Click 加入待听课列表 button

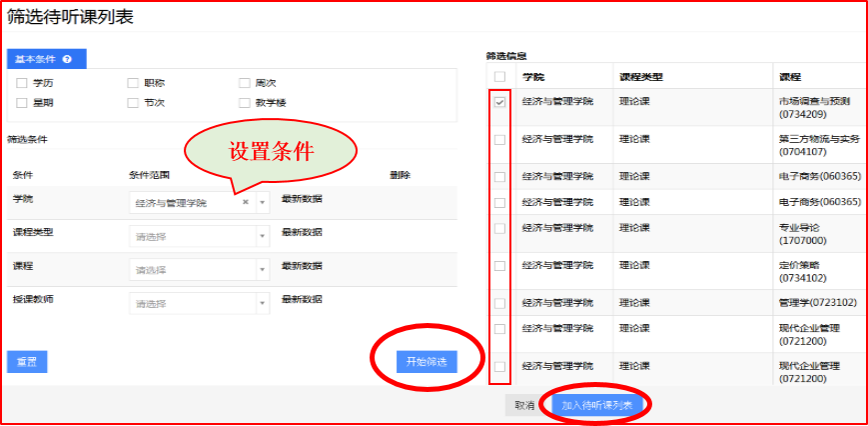point(596,405)
